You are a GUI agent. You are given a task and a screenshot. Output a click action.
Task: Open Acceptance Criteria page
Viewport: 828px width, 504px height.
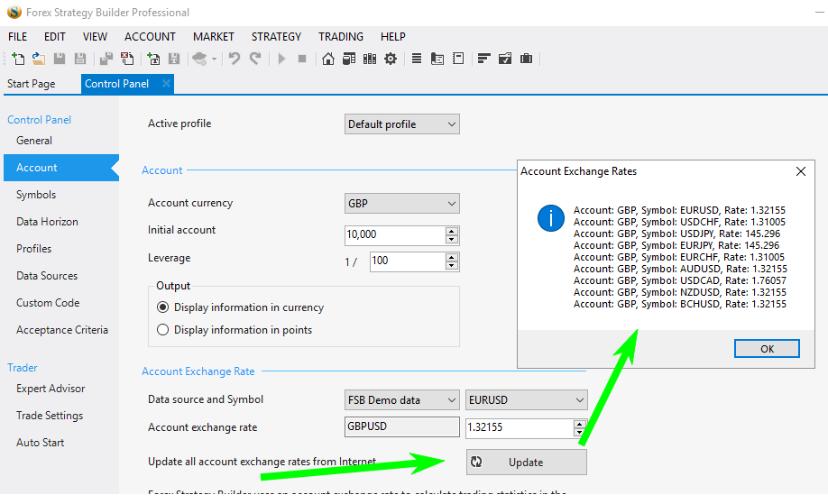[61, 330]
